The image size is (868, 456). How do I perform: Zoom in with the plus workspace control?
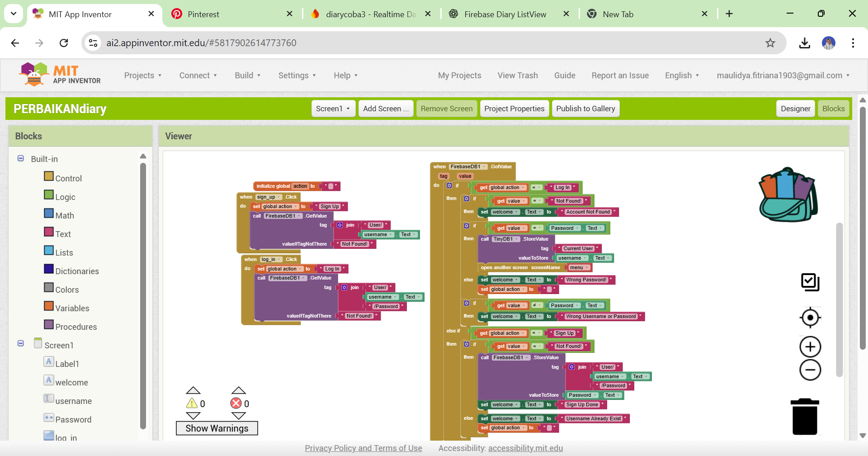tap(810, 347)
